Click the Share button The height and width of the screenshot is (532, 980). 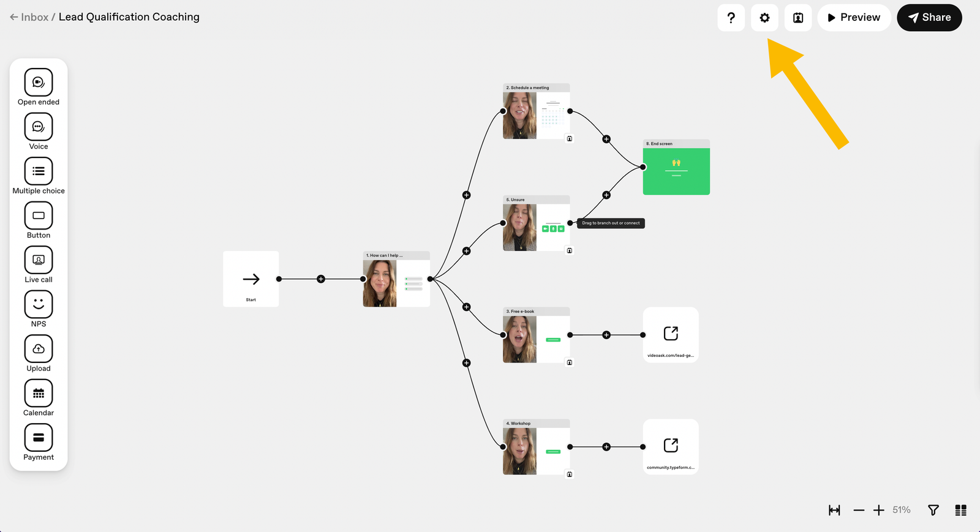pos(929,18)
